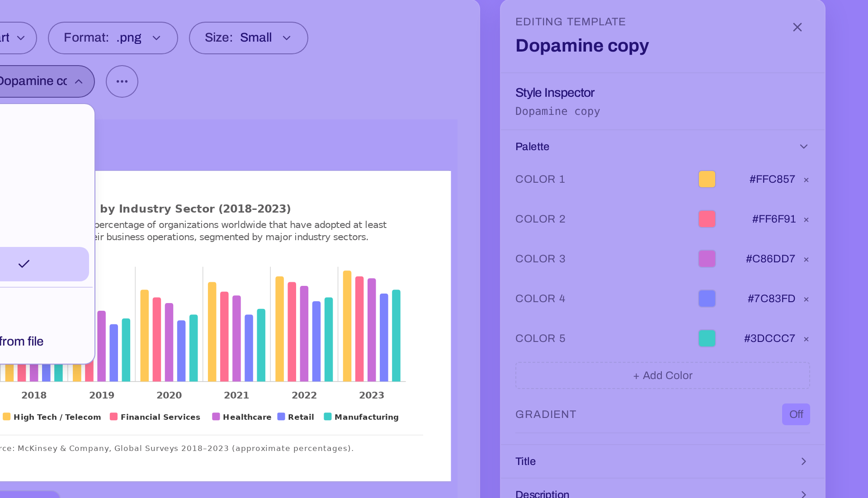Edit the #3DCCC7 hex value
Viewport: 868px width, 498px height.
tap(769, 338)
